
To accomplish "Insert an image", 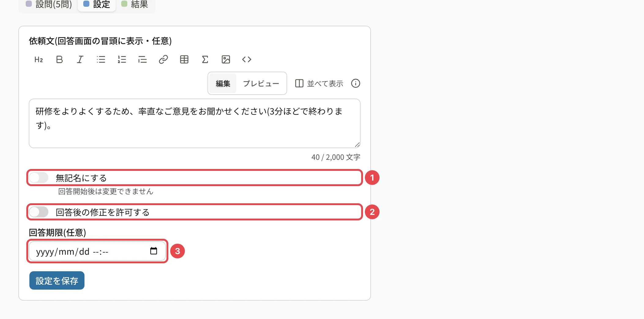I will (226, 59).
